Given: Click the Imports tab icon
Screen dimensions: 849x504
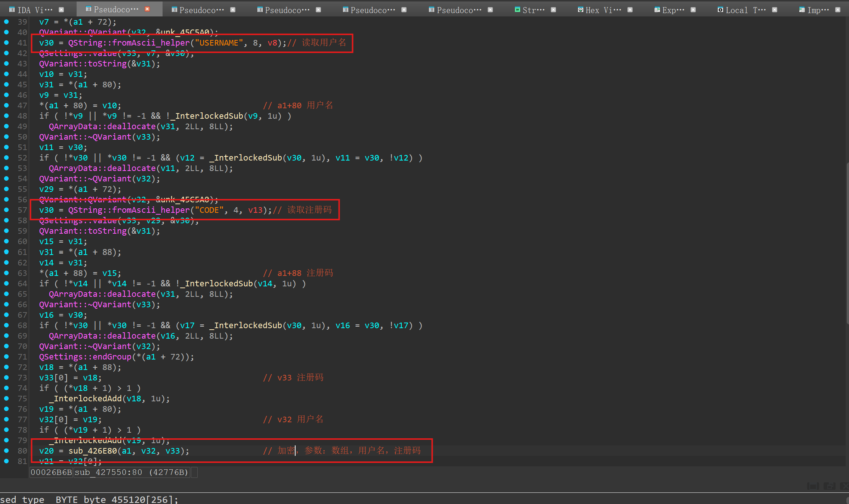Looking at the screenshot, I should (802, 10).
